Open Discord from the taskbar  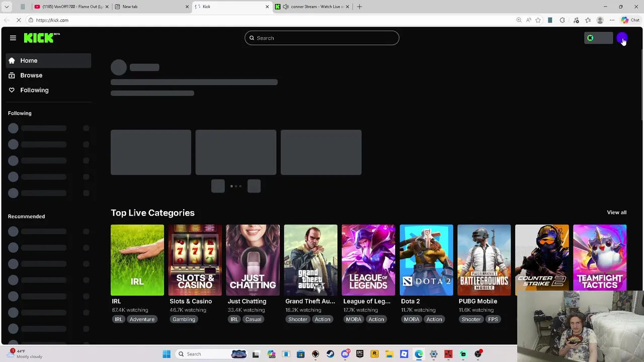click(x=345, y=354)
